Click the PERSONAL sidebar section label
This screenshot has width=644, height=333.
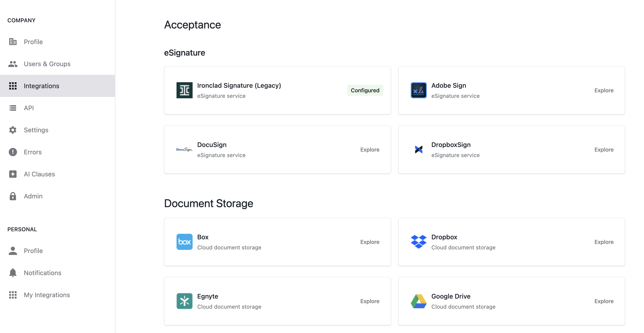tap(22, 229)
